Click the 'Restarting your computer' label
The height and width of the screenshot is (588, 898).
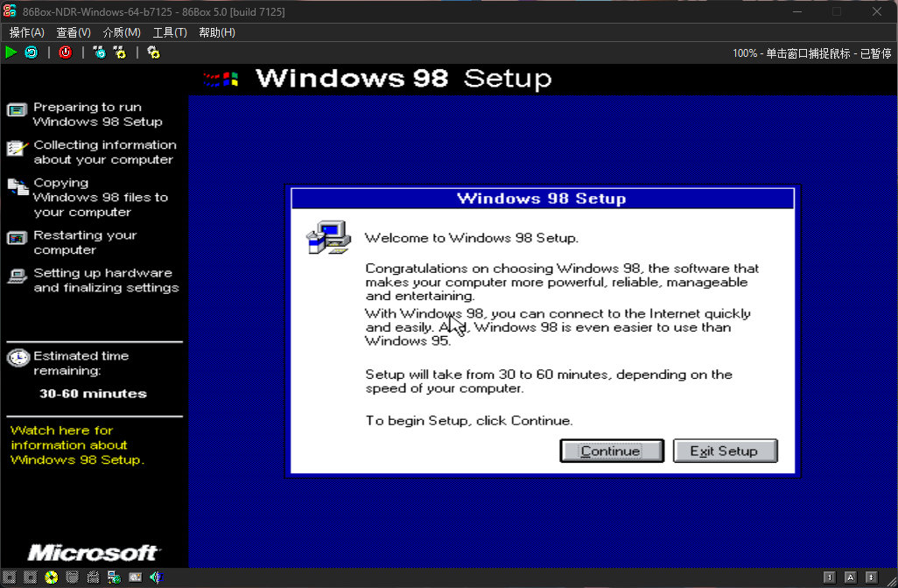click(x=85, y=242)
